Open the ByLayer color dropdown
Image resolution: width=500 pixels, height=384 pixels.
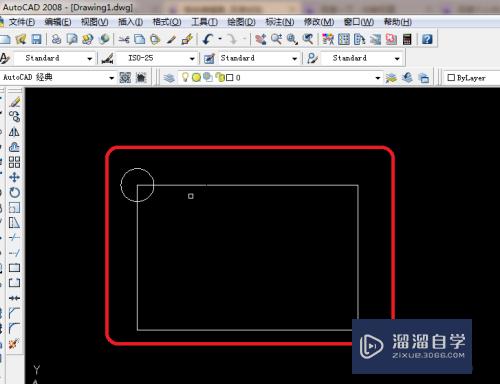tap(471, 78)
